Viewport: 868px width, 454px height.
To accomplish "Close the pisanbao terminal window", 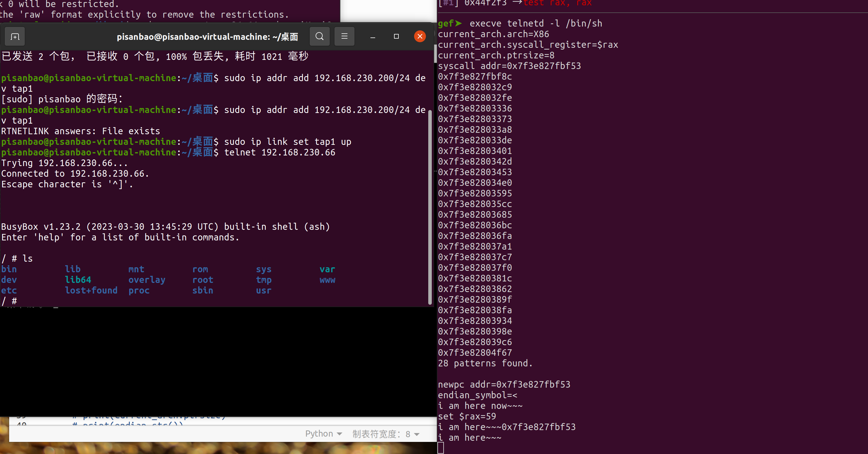I will [x=420, y=36].
